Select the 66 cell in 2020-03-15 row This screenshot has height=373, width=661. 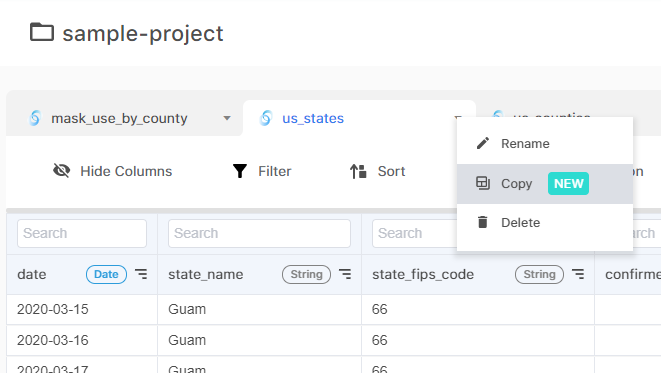tap(478, 309)
